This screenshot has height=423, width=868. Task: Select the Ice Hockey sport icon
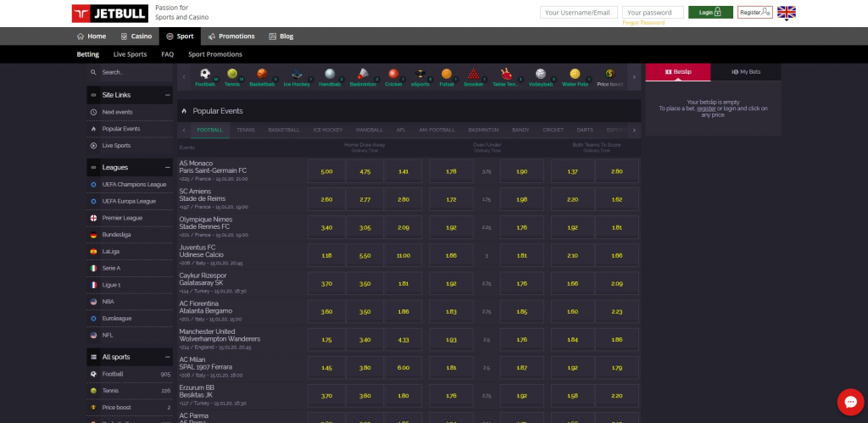(x=297, y=77)
